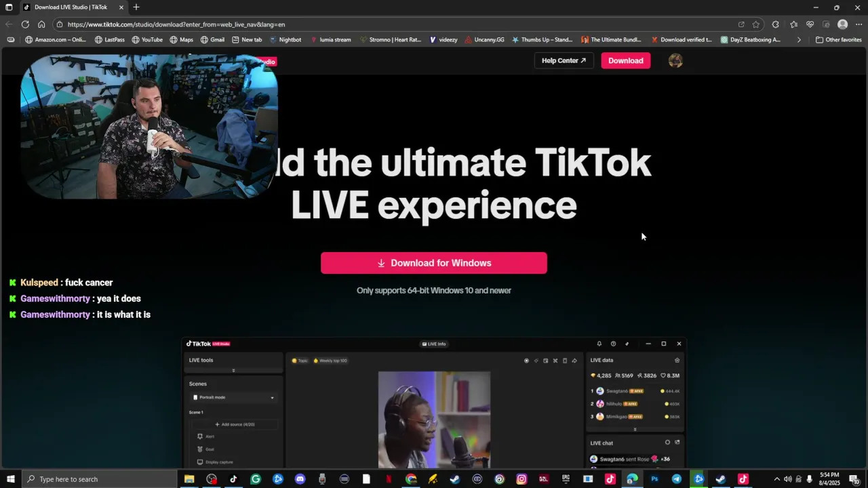
Task: Click the microphone icon in the system tray
Action: 809,479
